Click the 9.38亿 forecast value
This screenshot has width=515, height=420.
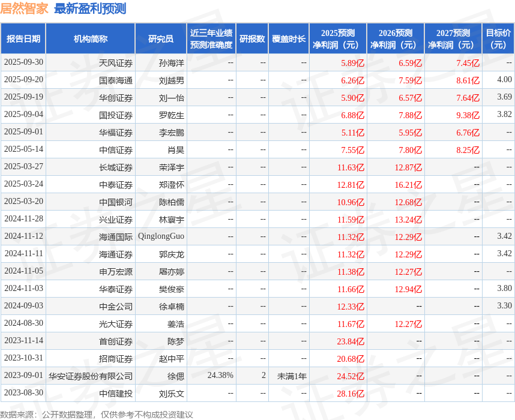click(468, 115)
